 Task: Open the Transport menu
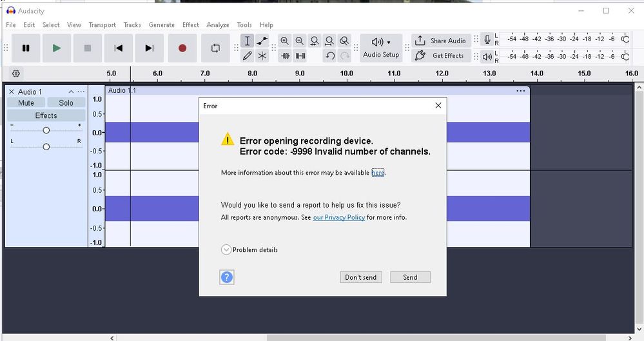(102, 24)
